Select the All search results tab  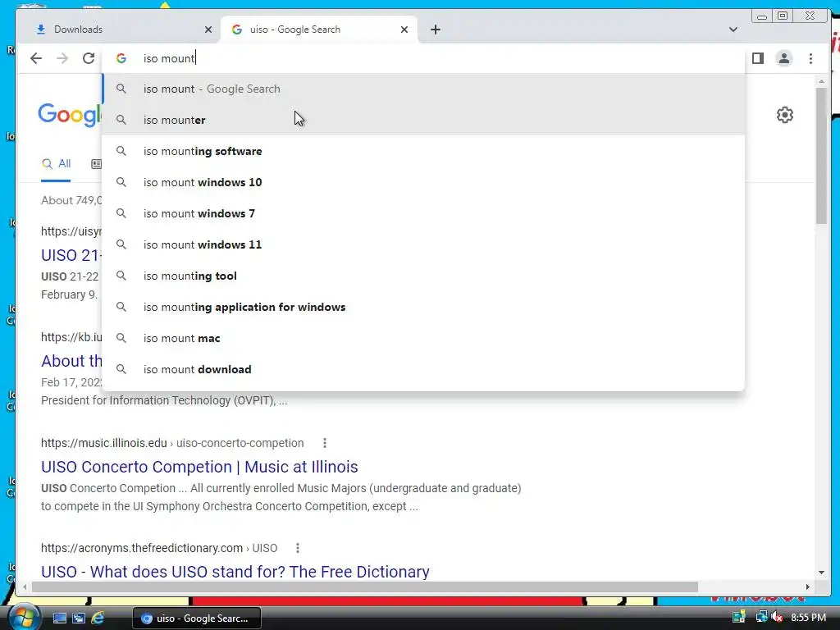pyautogui.click(x=56, y=164)
